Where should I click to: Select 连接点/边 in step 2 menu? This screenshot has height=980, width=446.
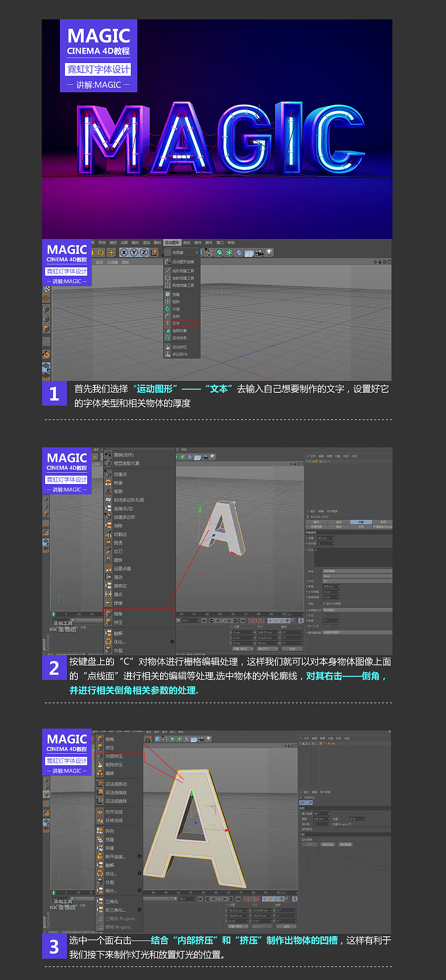click(x=139, y=508)
